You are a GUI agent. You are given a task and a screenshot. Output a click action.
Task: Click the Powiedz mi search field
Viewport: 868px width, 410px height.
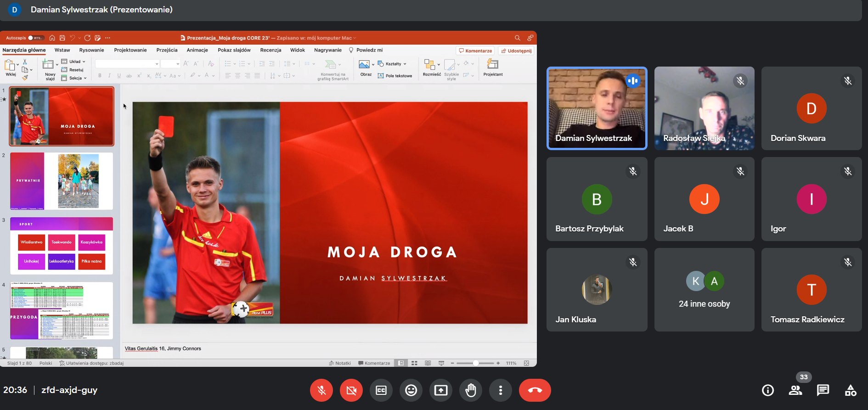[366, 50]
